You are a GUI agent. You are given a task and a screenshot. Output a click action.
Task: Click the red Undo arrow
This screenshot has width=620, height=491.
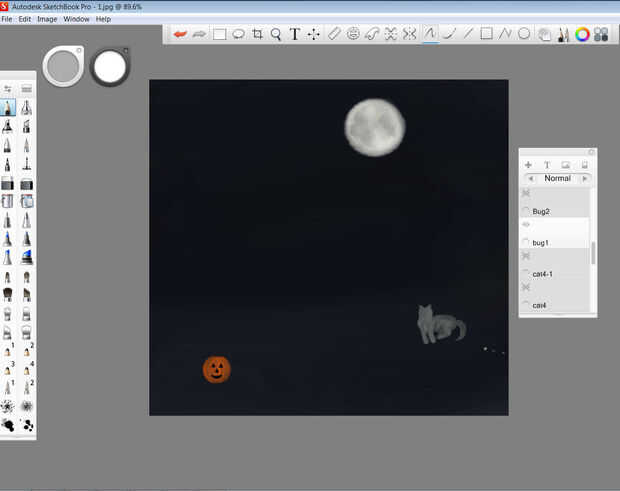coord(180,34)
